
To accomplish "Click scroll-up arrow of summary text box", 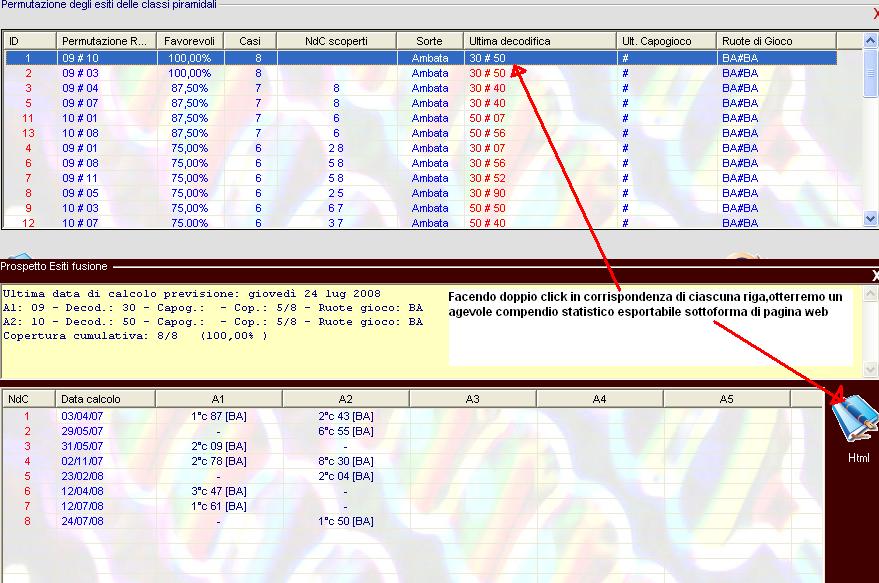I will coord(871,293).
